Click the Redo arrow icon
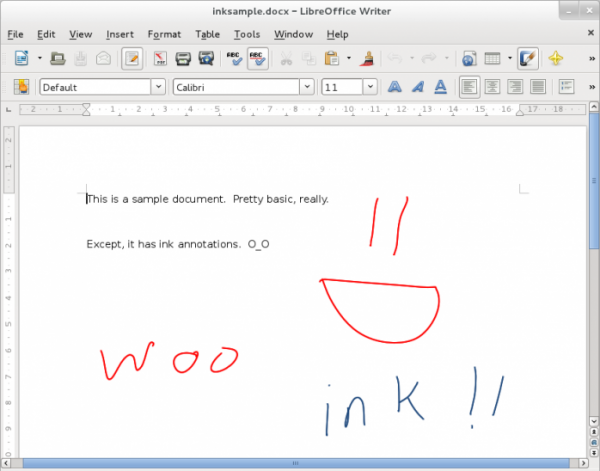Screen dimensions: 600x471 pyautogui.click(x=429, y=59)
